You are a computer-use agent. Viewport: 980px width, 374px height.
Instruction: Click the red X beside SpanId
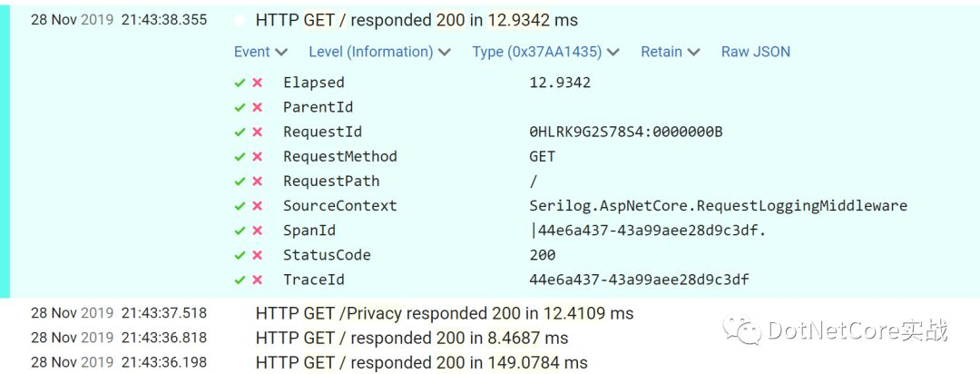point(257,231)
